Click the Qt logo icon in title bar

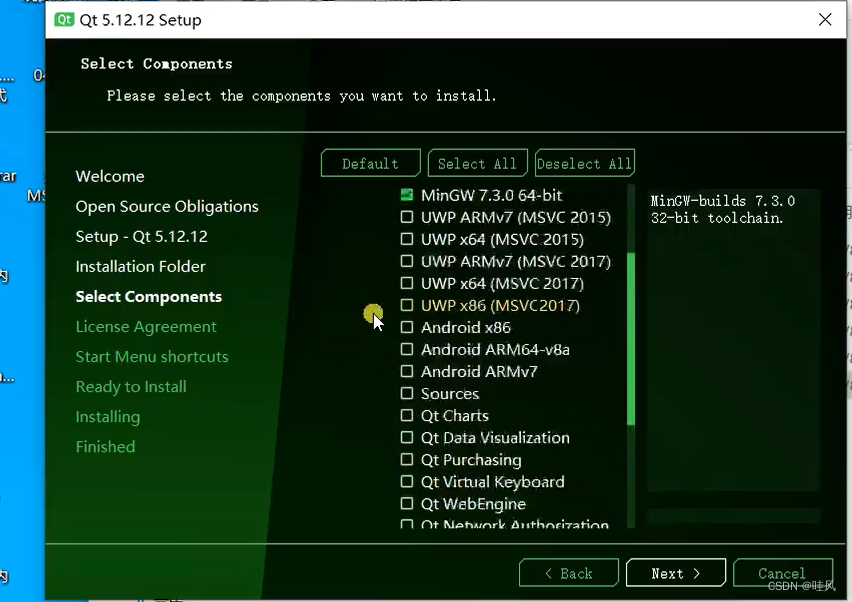pyautogui.click(x=64, y=20)
